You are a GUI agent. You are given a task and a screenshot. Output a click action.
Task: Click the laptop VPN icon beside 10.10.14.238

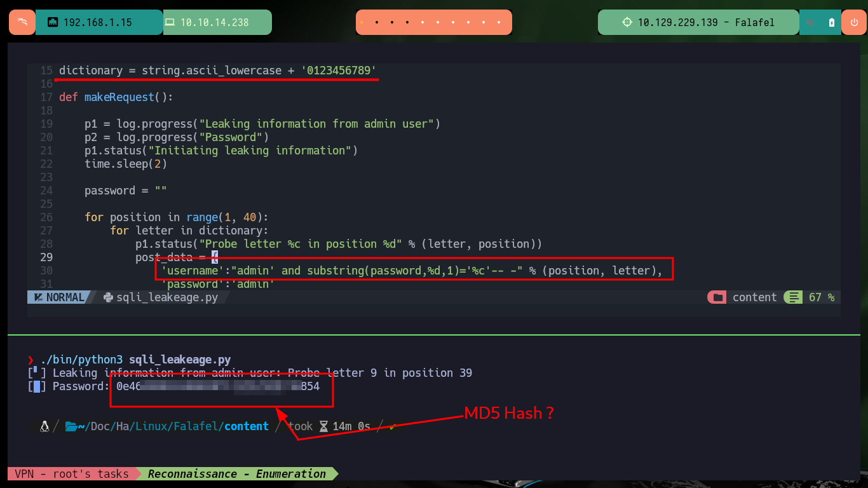(x=170, y=22)
